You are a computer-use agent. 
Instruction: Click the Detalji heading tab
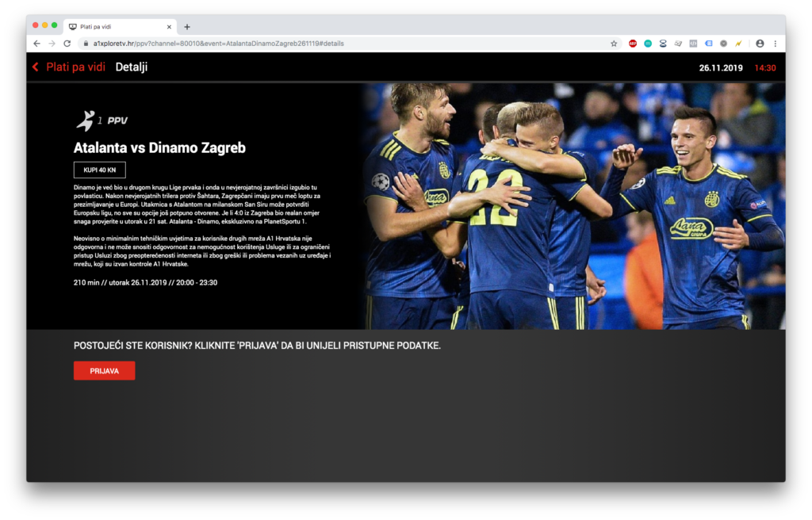pyautogui.click(x=132, y=67)
